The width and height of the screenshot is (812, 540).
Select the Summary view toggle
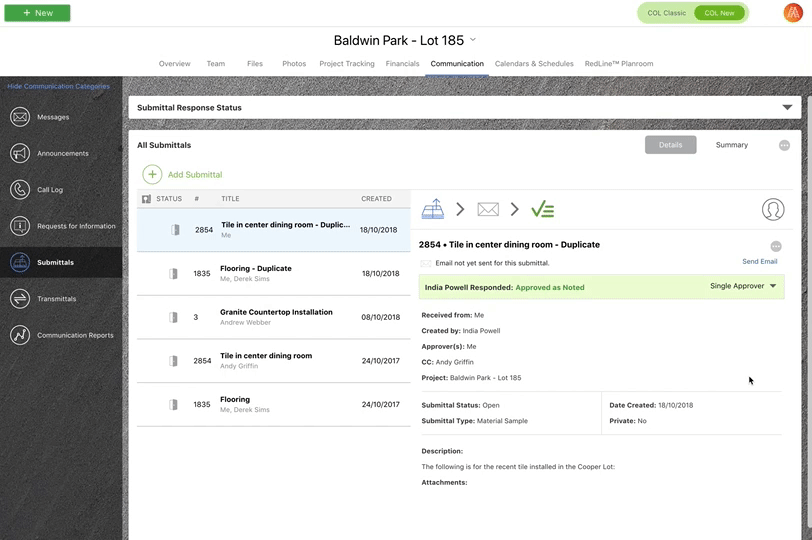coord(732,145)
